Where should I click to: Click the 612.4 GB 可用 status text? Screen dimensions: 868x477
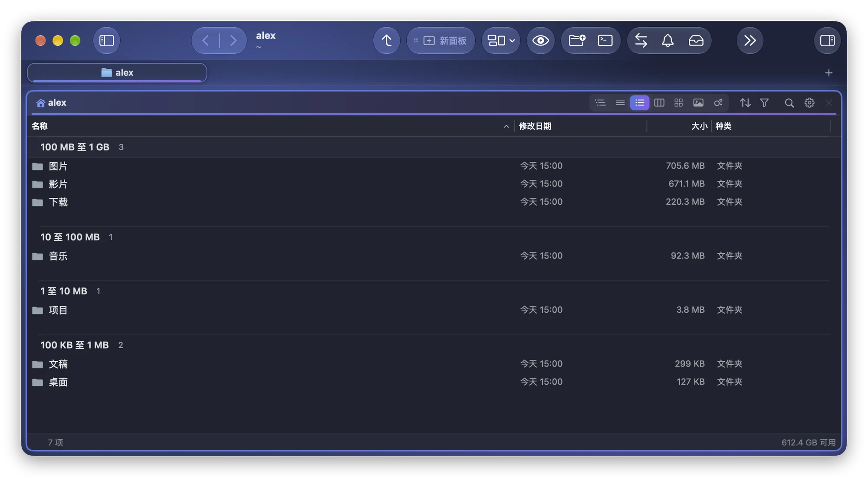809,442
